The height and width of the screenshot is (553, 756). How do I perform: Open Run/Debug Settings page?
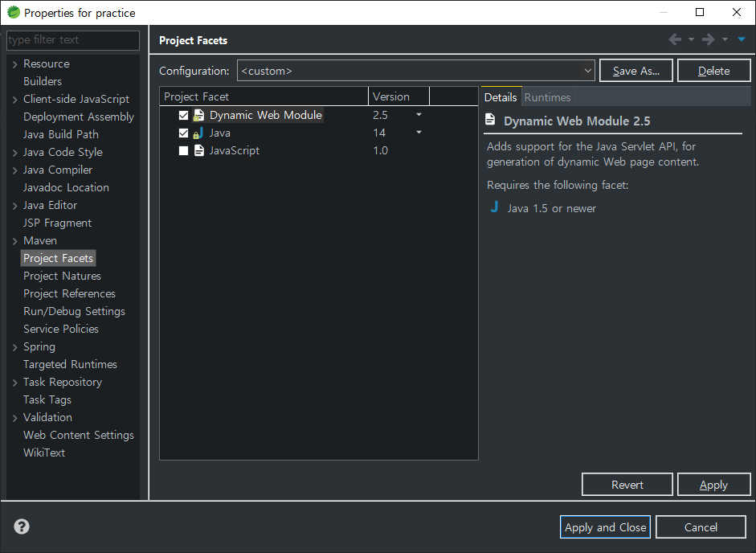click(x=74, y=311)
